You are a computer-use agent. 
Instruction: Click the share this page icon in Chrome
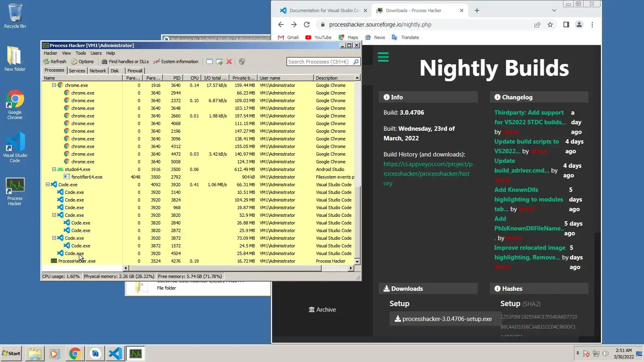click(x=537, y=25)
